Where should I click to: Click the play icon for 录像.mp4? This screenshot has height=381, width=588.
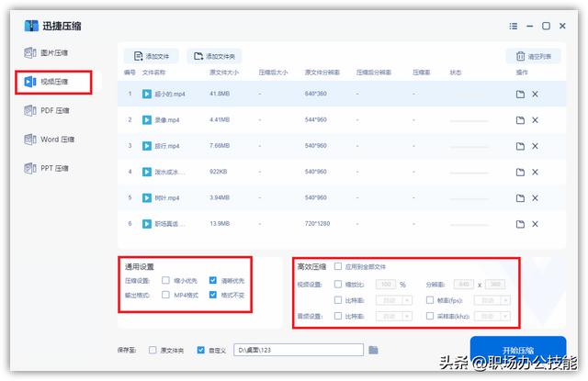click(x=147, y=120)
